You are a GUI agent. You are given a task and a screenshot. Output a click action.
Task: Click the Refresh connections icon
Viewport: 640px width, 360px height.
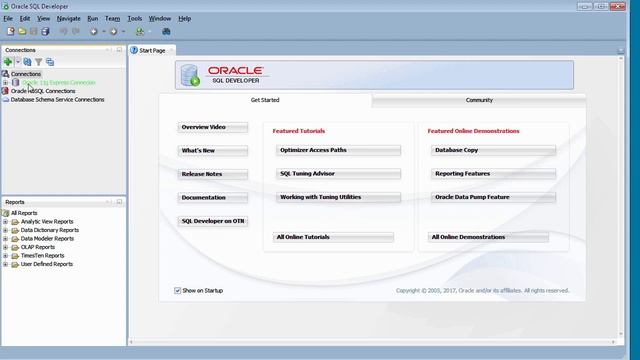pos(27,62)
